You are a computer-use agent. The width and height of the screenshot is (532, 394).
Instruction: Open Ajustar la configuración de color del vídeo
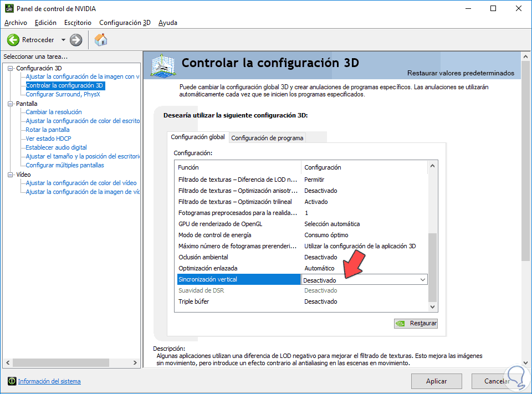pyautogui.click(x=81, y=183)
